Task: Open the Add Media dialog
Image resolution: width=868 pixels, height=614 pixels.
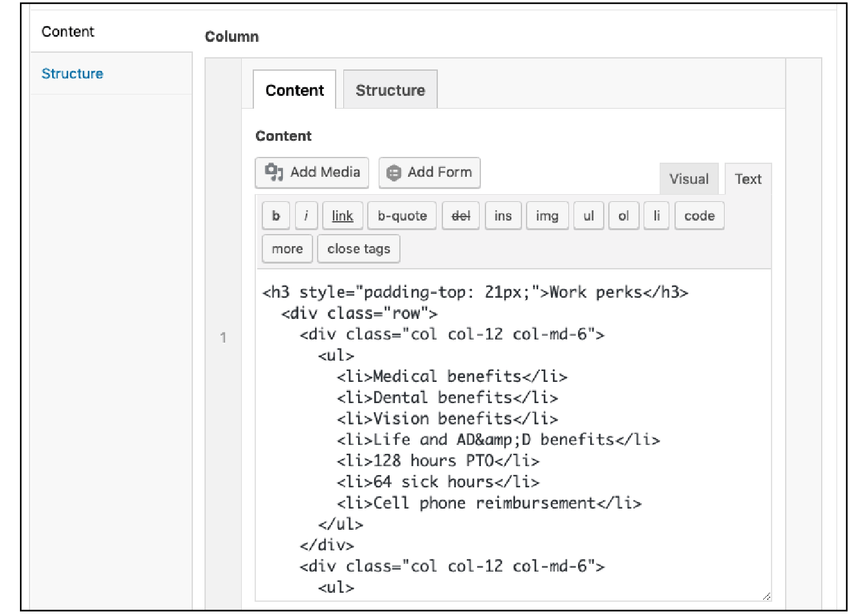Action: point(311,172)
